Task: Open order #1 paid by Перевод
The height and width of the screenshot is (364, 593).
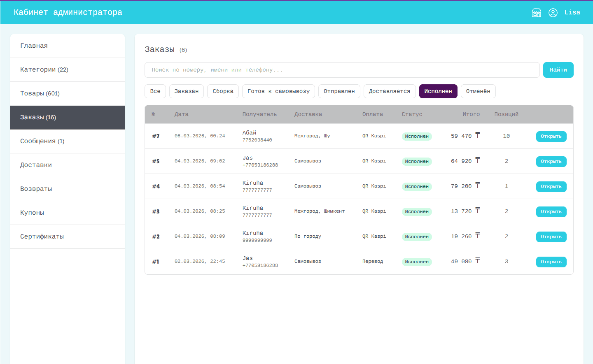Action: 551,262
